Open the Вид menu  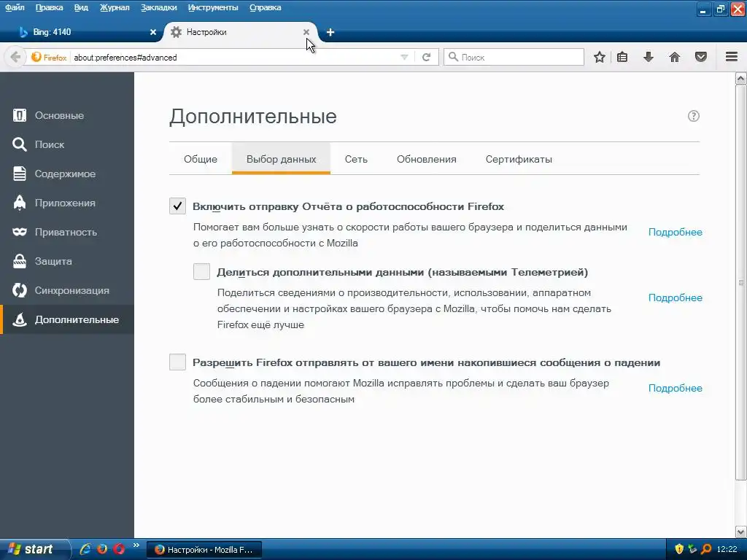[81, 7]
